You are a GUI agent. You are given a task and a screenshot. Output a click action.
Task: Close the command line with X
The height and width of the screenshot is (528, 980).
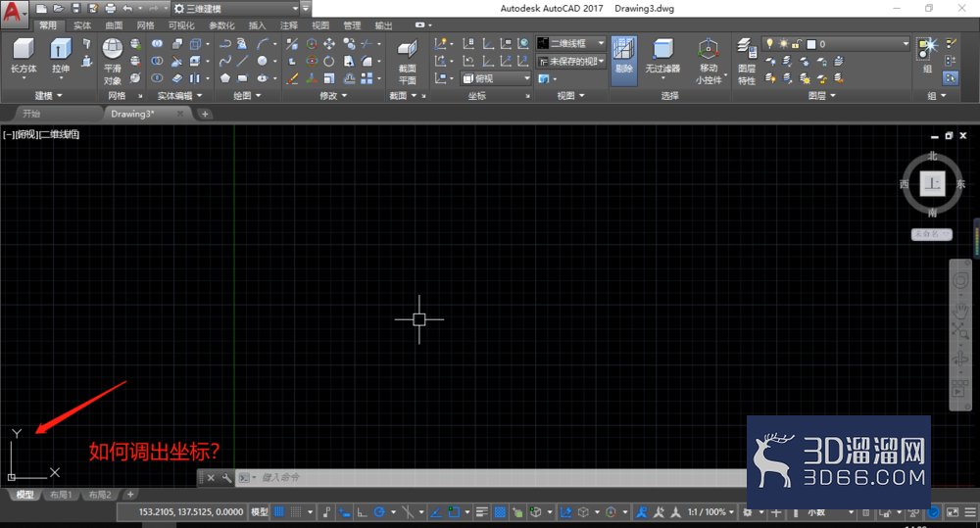click(211, 477)
